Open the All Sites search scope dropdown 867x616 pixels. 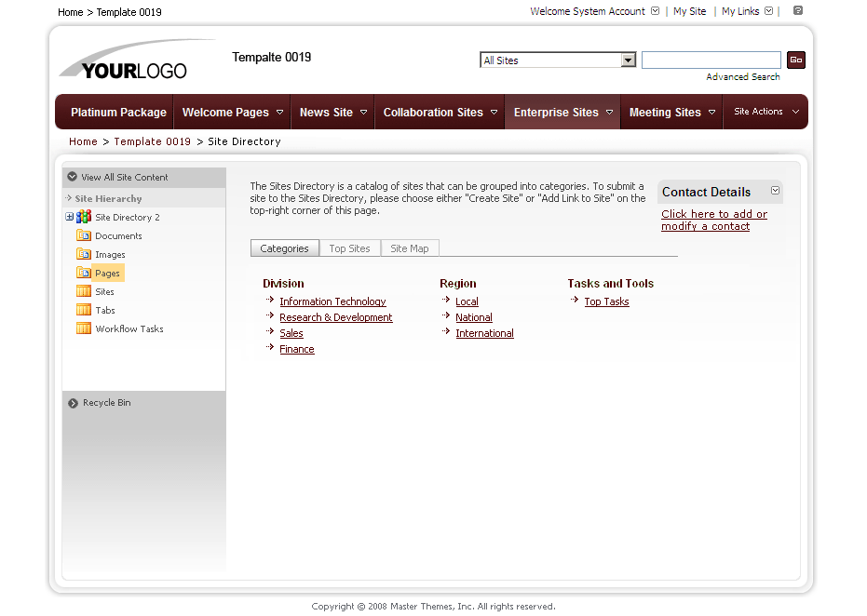(629, 59)
